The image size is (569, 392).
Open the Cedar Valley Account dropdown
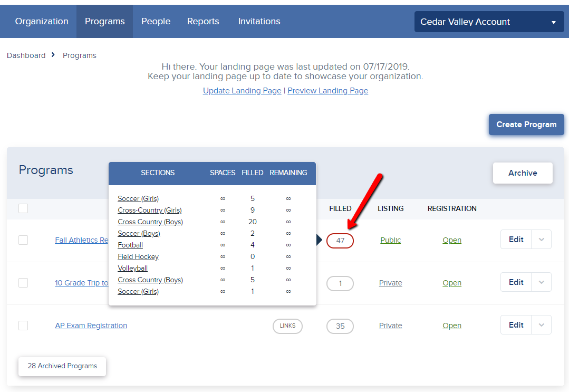pyautogui.click(x=488, y=22)
